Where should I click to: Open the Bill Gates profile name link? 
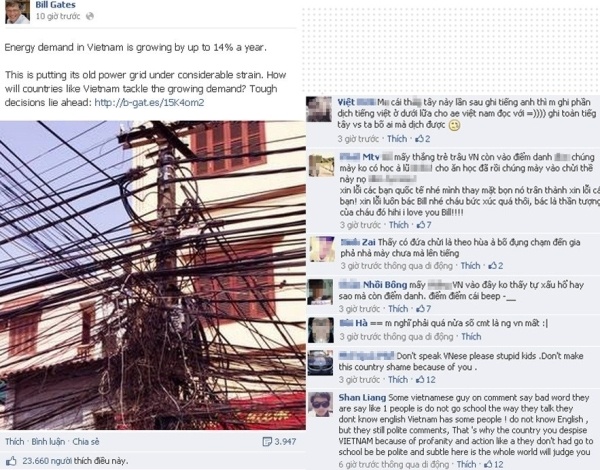[55, 5]
